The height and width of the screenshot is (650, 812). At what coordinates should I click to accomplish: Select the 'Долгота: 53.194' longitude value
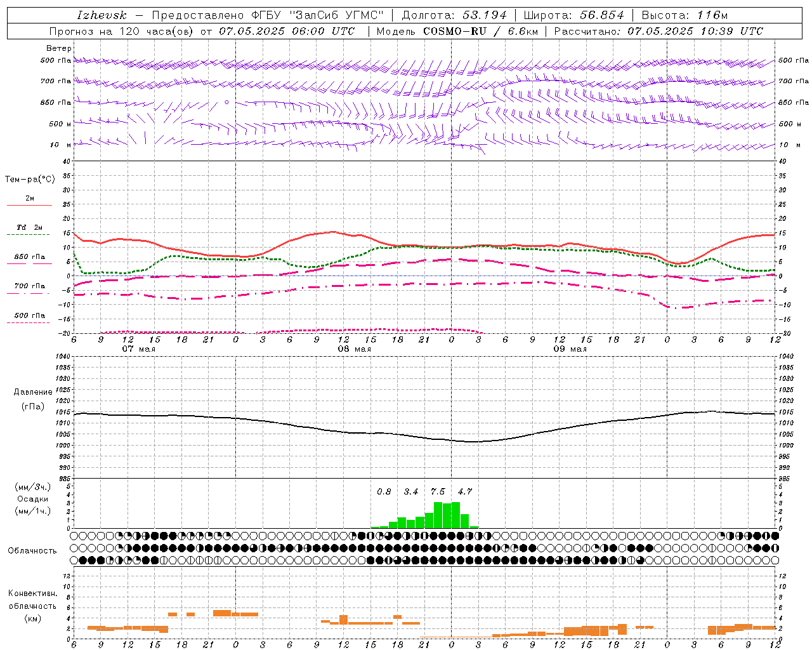(x=454, y=15)
